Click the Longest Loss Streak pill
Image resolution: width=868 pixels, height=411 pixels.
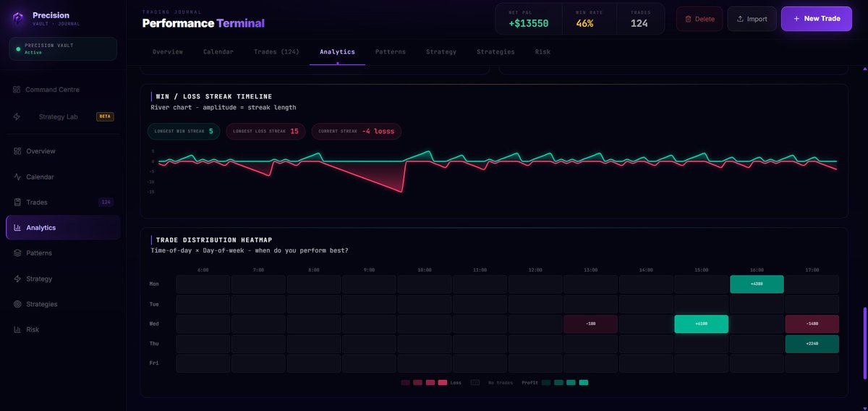(265, 131)
